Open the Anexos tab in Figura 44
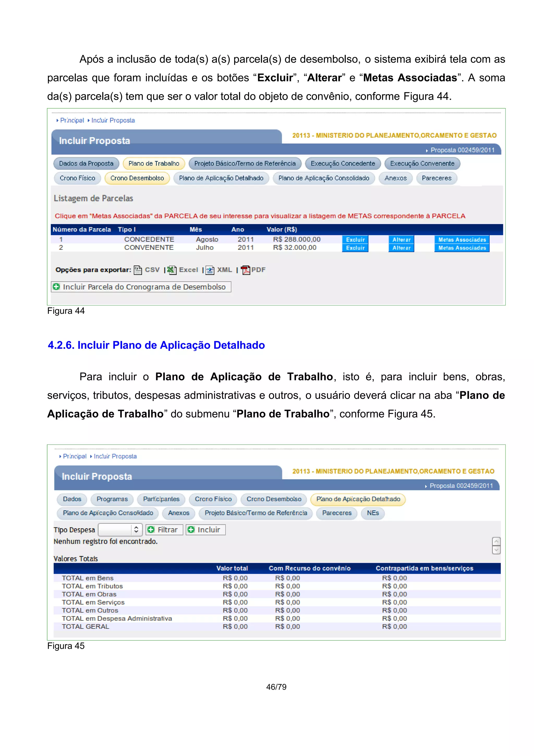This screenshot has width=534, height=756. (x=396, y=178)
